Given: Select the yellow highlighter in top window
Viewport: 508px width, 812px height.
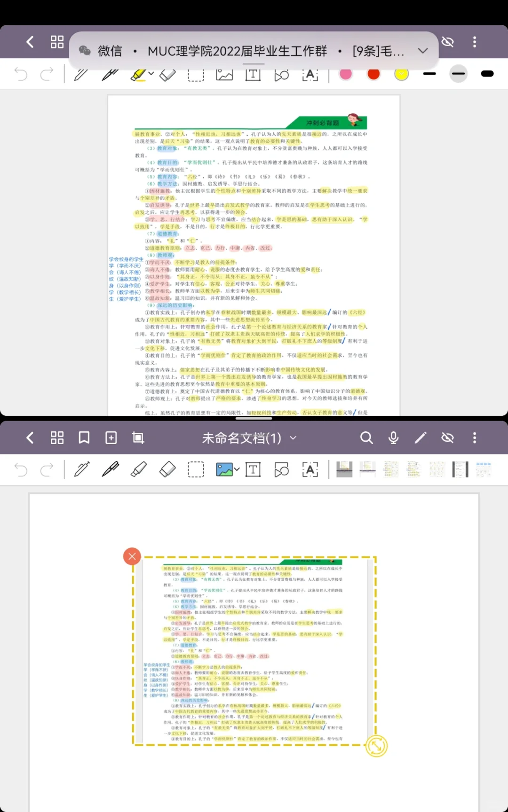Looking at the screenshot, I should coord(138,74).
